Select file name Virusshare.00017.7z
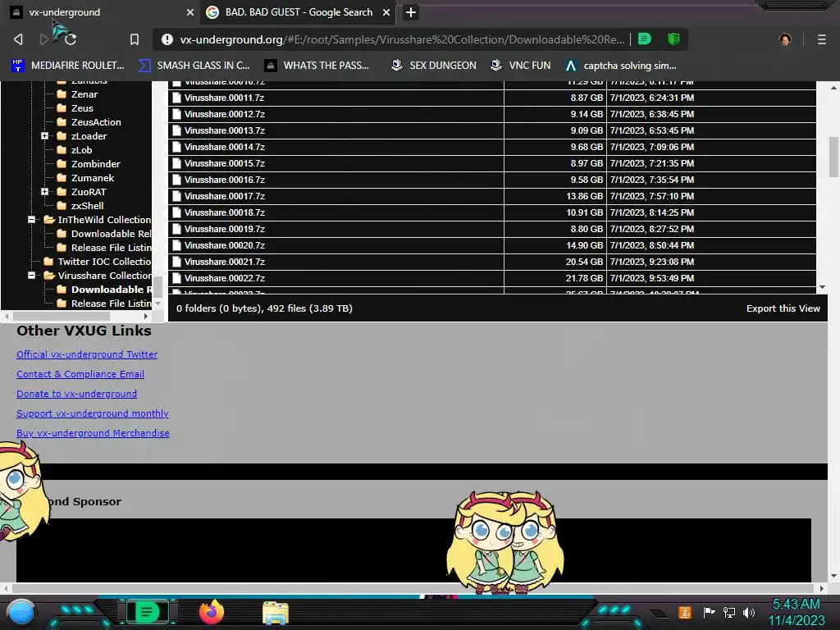840x630 pixels. click(x=225, y=196)
